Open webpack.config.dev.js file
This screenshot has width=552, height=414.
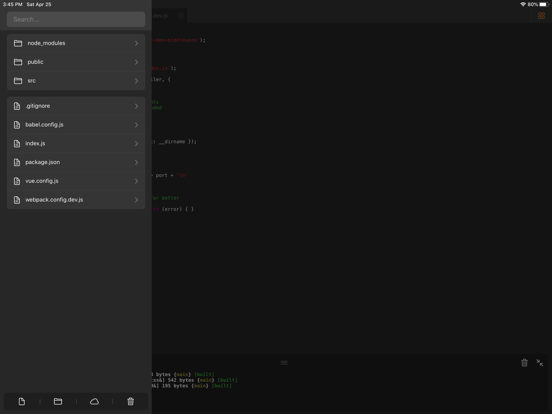coord(76,200)
